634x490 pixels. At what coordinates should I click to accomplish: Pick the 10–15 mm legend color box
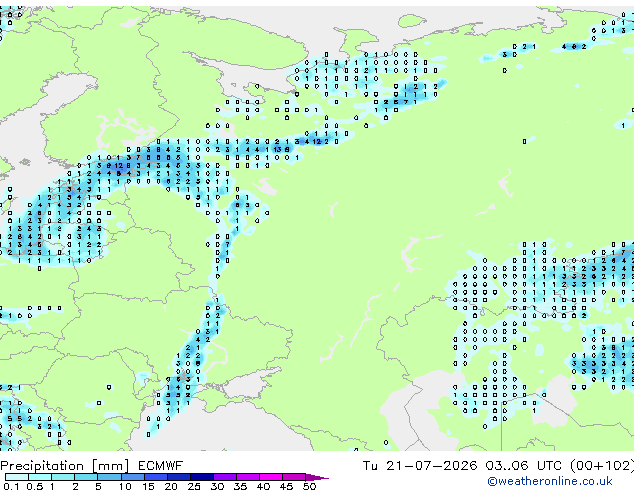click(133, 477)
